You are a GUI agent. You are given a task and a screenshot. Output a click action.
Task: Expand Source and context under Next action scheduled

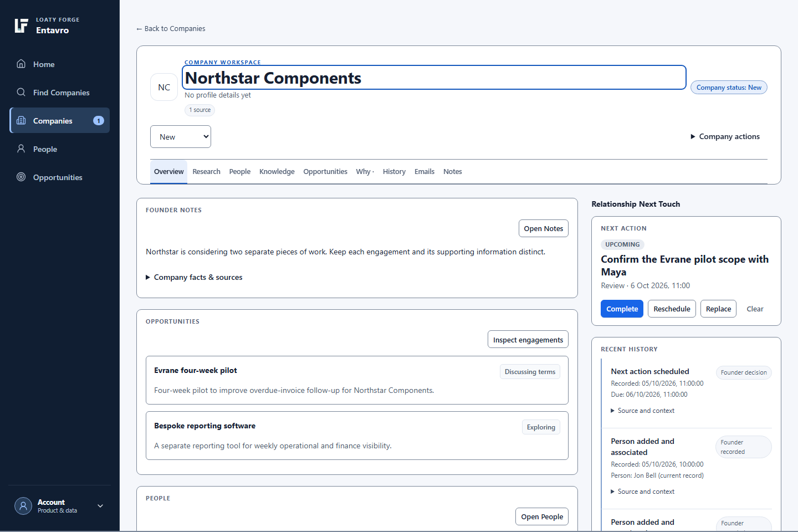pos(643,411)
